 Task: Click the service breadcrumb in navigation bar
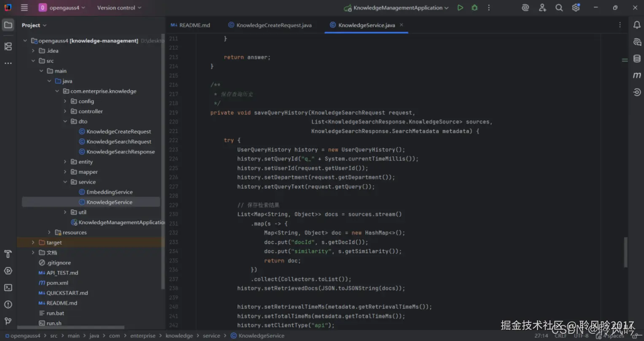coord(211,336)
